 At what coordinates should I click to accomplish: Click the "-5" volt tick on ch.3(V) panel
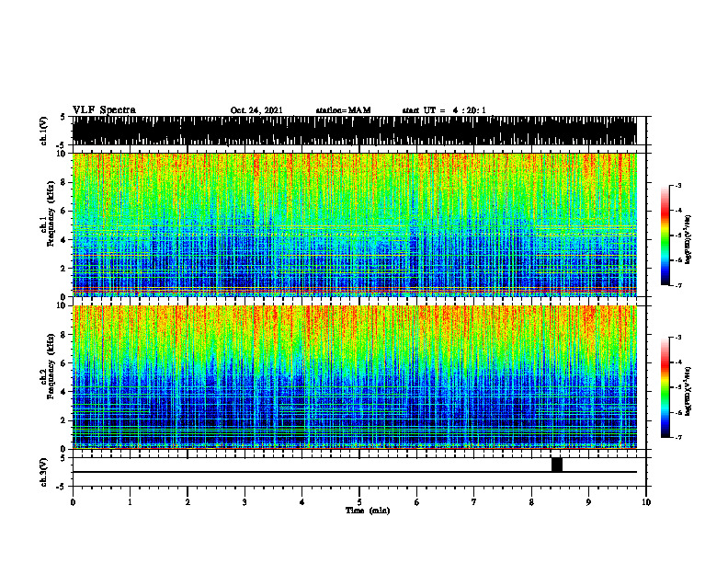point(62,487)
